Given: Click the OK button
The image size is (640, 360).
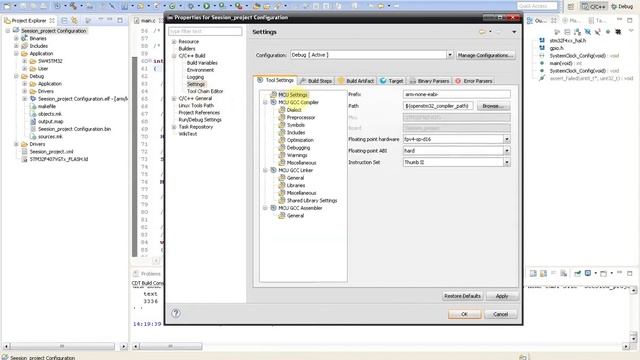Looking at the screenshot, I should [x=464, y=314].
